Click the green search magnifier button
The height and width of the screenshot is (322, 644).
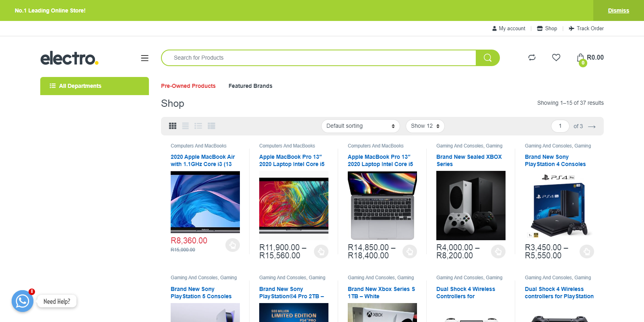pos(487,58)
